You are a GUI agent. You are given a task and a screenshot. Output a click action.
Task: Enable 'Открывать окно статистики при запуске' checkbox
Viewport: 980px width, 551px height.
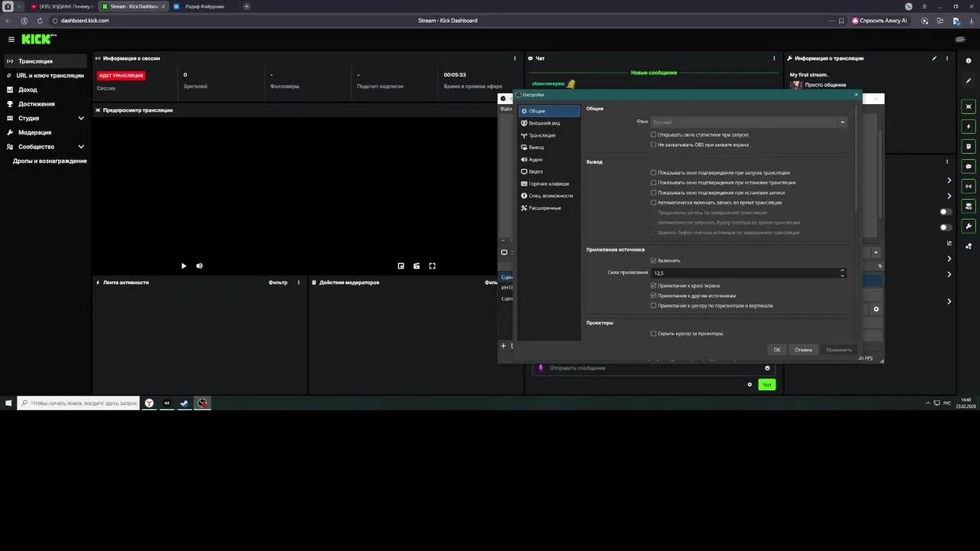(x=653, y=135)
